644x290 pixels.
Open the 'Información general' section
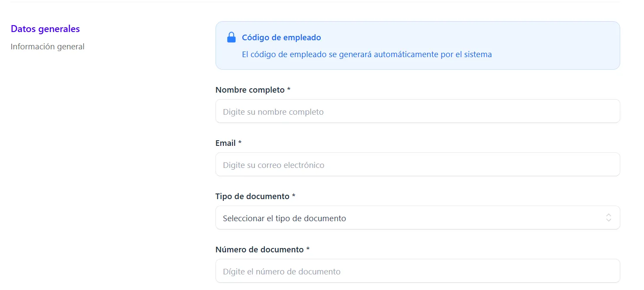coord(48,46)
